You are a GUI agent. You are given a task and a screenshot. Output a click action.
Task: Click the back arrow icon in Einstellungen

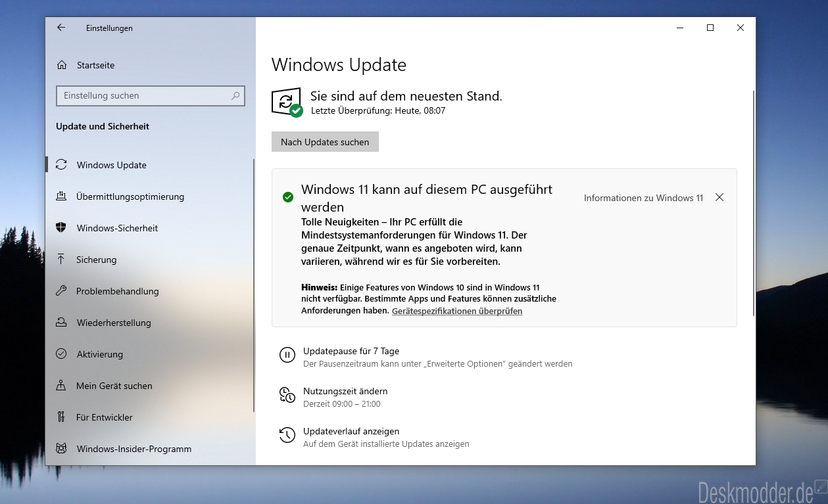(x=61, y=28)
